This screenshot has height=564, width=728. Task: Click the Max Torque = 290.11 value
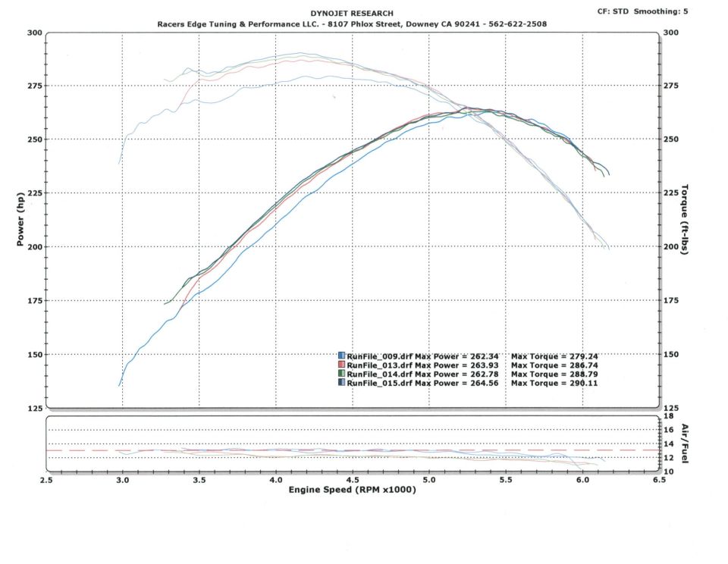554,383
